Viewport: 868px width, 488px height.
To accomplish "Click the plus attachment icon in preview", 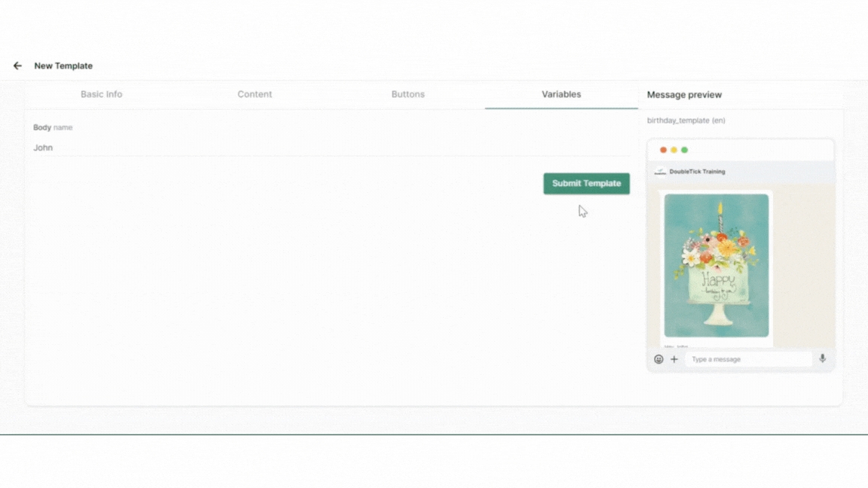I will (x=674, y=359).
